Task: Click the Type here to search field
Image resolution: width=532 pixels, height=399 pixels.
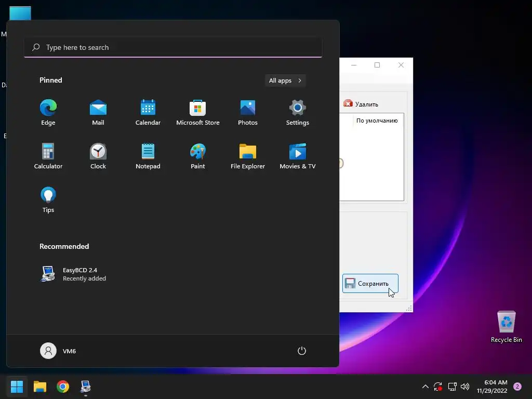Action: (x=173, y=47)
